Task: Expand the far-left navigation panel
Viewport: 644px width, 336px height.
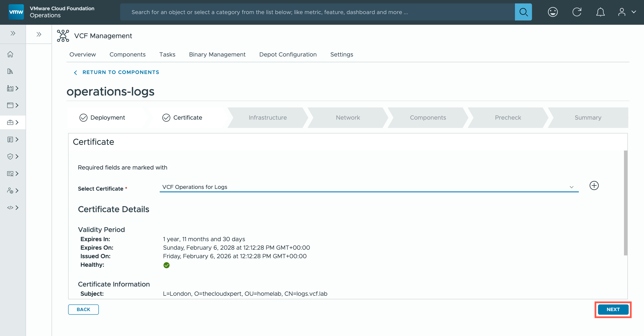Action: pos(13,33)
